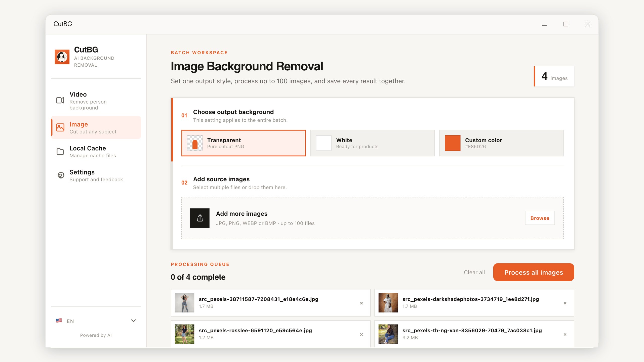Click the orange #E85D26 color swatch
The width and height of the screenshot is (644, 362).
point(453,143)
